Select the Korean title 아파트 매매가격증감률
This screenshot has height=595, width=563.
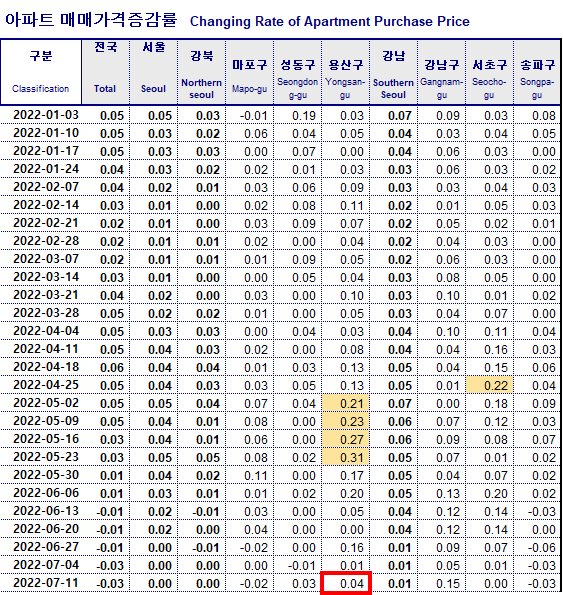[x=91, y=20]
